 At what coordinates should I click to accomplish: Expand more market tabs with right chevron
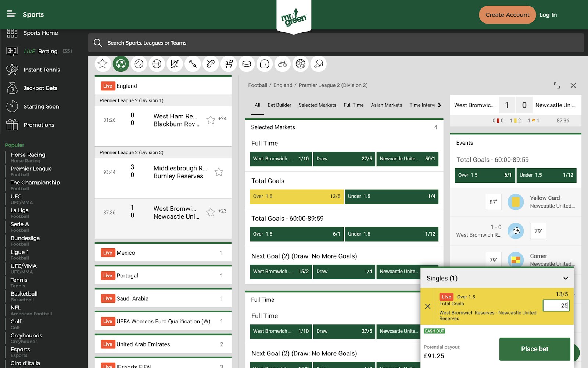440,105
